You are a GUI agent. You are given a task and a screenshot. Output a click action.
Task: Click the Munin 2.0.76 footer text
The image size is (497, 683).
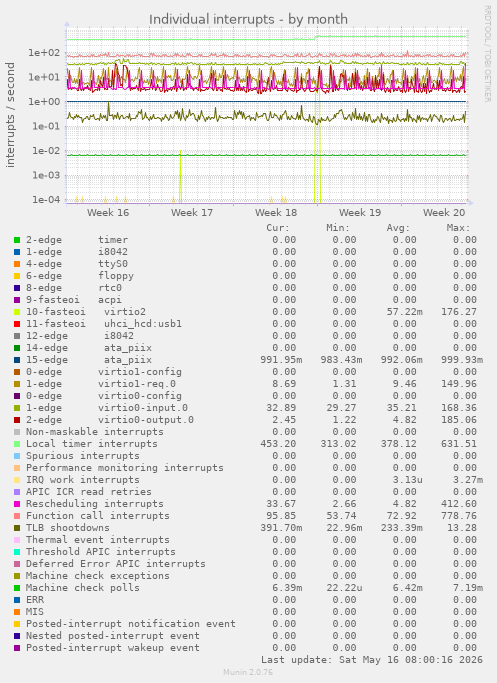coord(248,672)
